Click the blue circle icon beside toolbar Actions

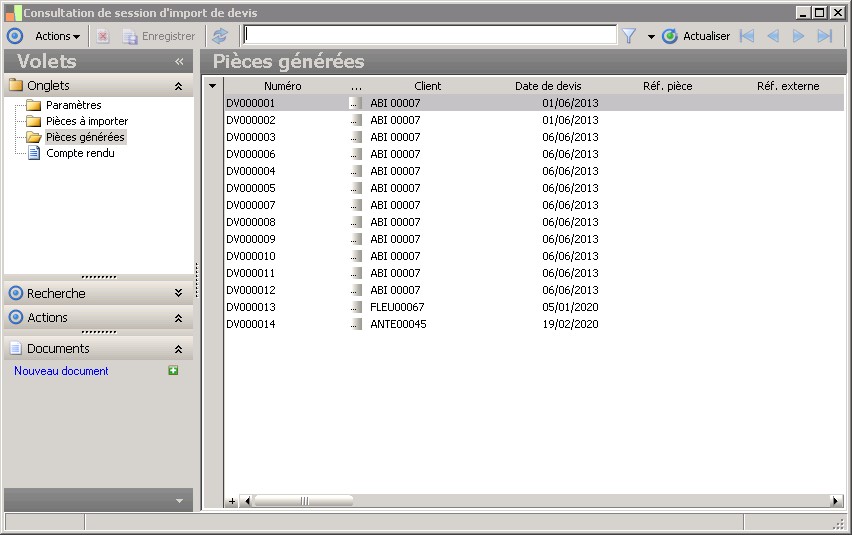click(15, 36)
